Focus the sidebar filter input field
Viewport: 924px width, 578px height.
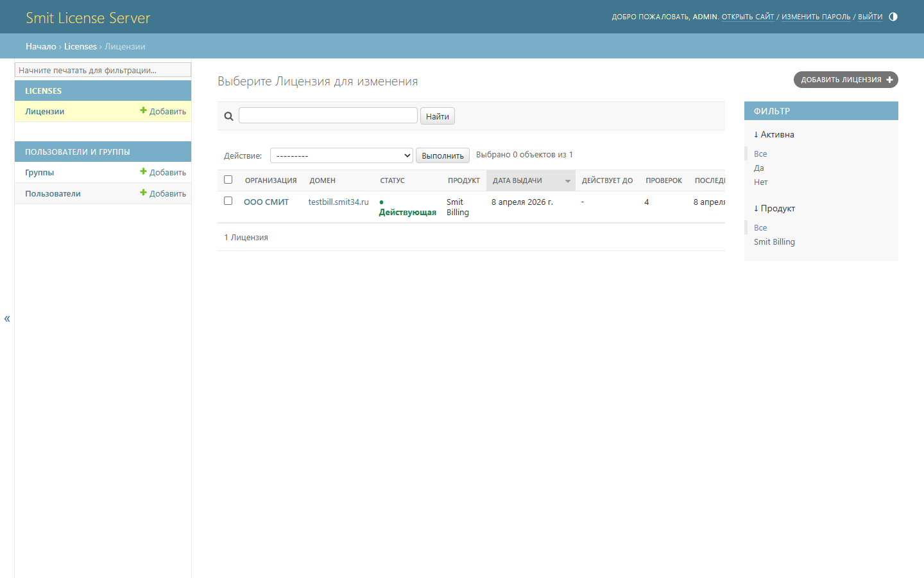point(103,70)
